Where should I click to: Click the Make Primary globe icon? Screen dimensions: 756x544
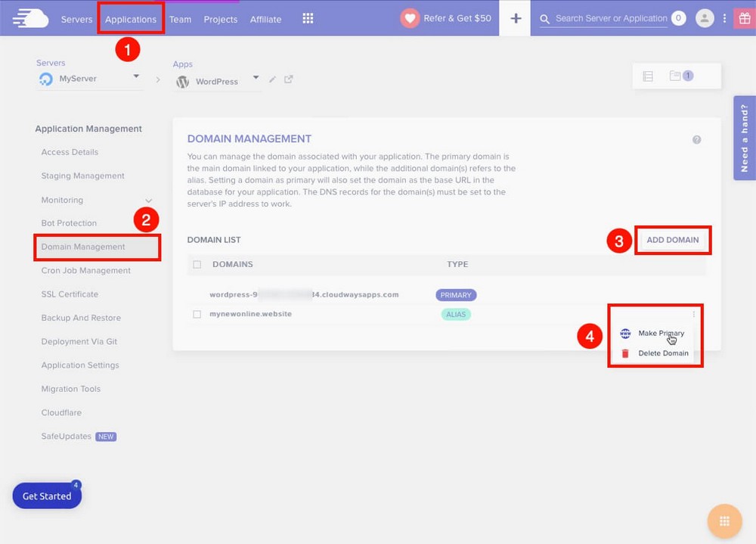coord(625,333)
